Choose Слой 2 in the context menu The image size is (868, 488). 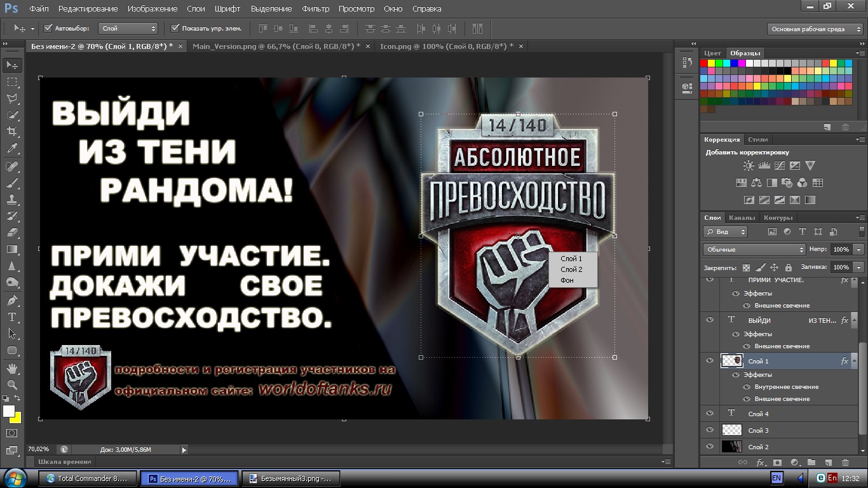point(571,269)
